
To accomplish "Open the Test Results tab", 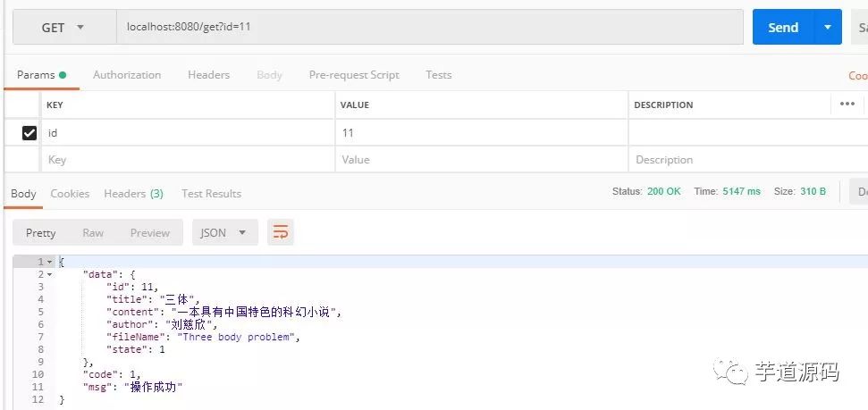I will 212,194.
